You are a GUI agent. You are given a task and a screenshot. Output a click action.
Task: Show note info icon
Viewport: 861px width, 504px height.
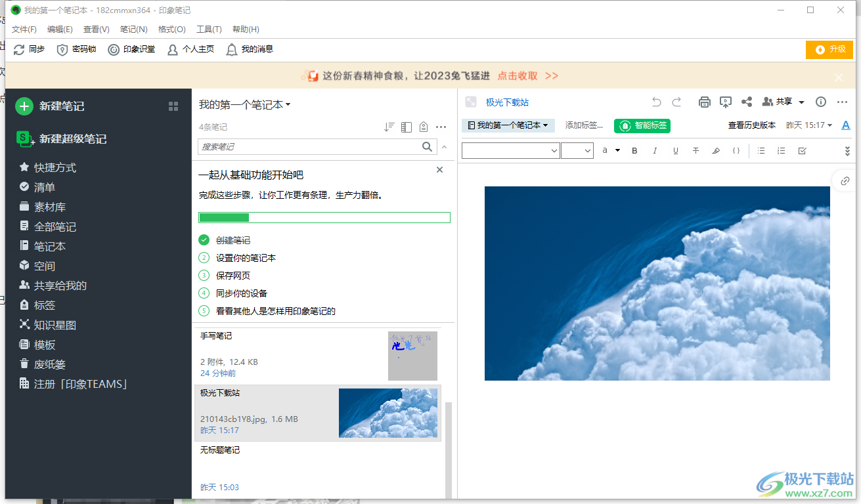pos(821,102)
